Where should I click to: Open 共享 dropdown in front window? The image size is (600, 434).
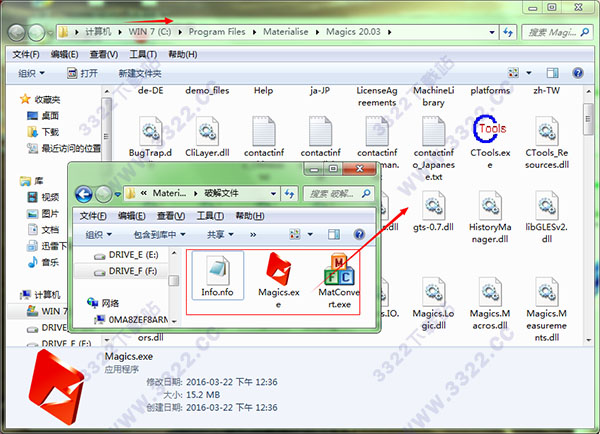coord(220,234)
